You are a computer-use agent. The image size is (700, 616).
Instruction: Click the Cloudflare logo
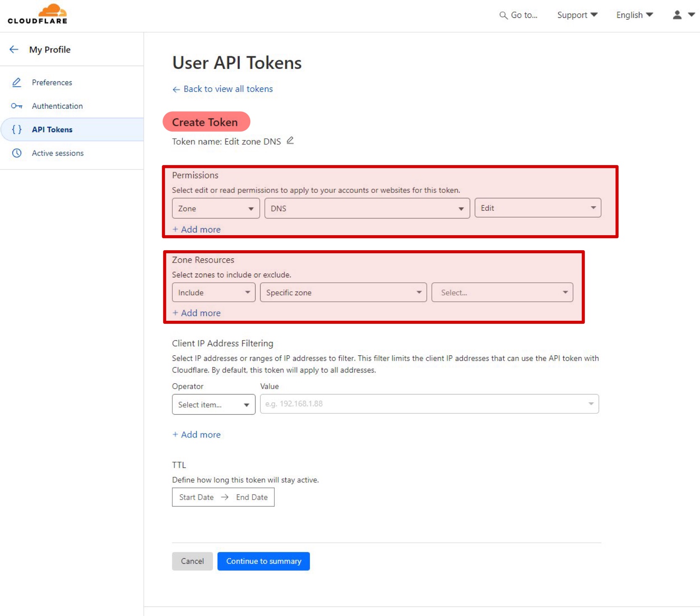point(37,14)
